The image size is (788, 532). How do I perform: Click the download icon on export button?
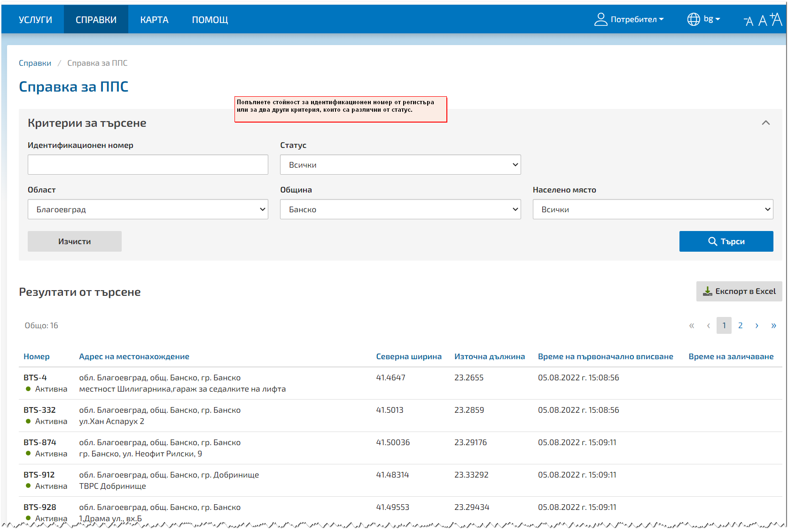(x=707, y=292)
